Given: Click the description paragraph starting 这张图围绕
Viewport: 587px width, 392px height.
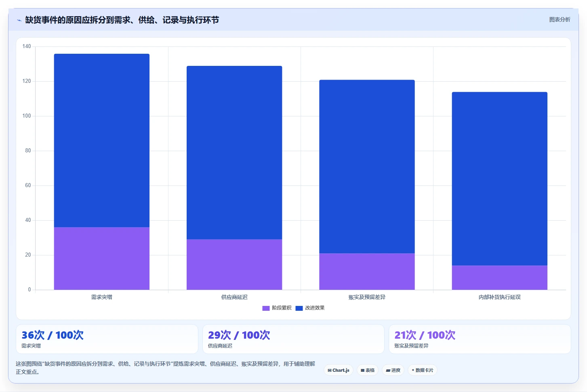Looking at the screenshot, I should [166, 368].
